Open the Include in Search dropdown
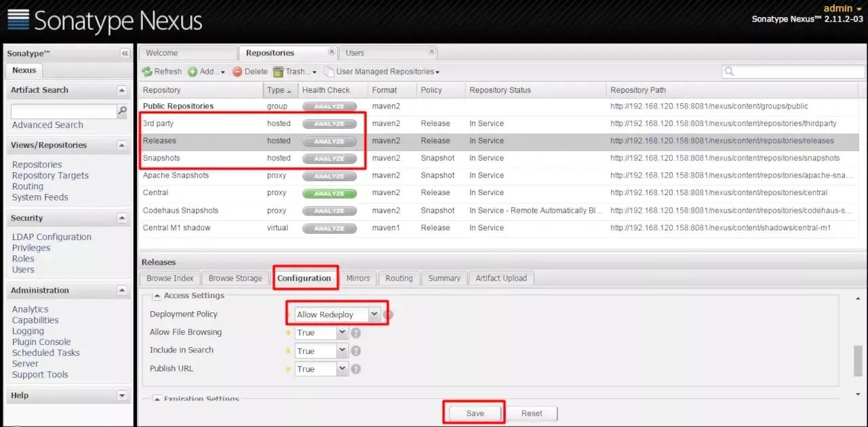Image resolution: width=868 pixels, height=427 pixels. [342, 351]
